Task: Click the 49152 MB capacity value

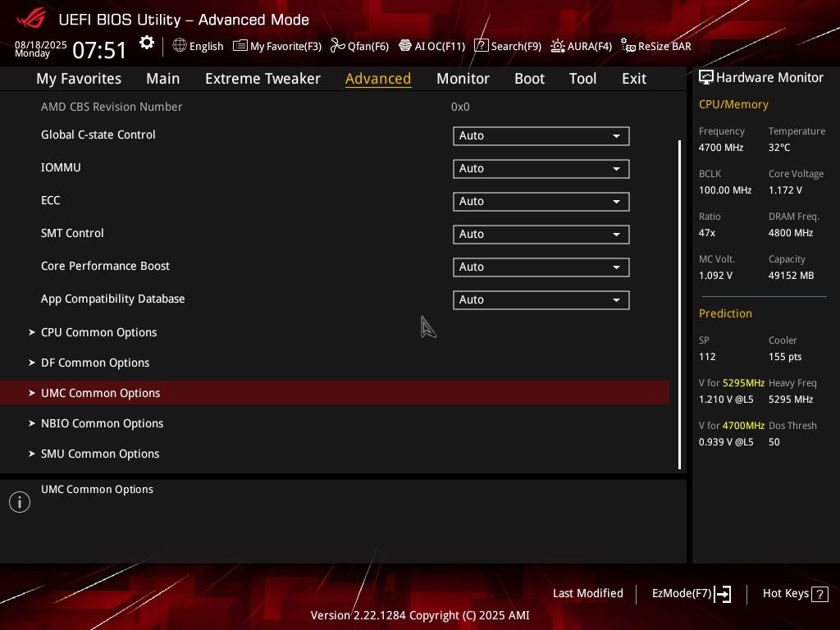Action: (792, 276)
